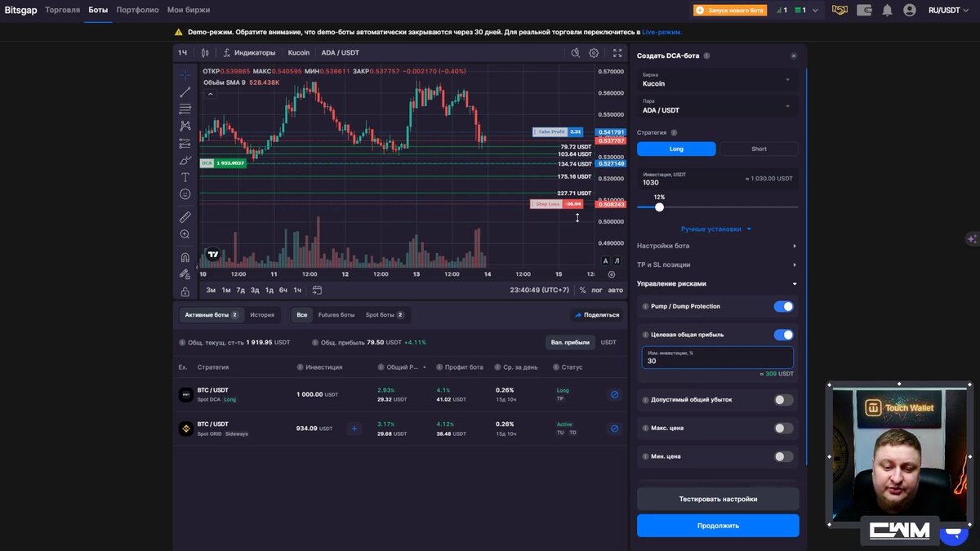Image resolution: width=980 pixels, height=551 pixels.
Task: Click the handshake referral icon
Action: (x=840, y=10)
